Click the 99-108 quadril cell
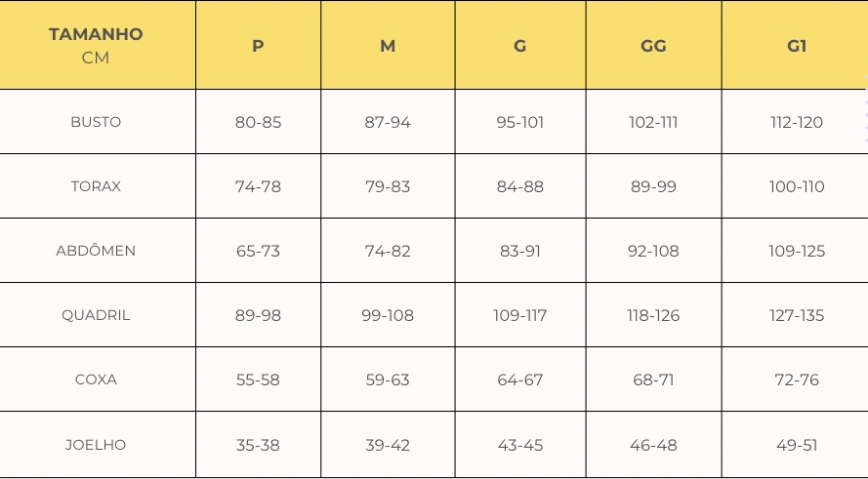The width and height of the screenshot is (868, 479). point(388,315)
